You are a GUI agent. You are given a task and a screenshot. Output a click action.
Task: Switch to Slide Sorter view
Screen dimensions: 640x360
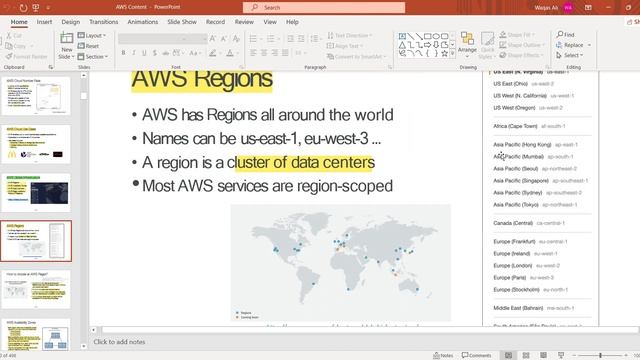pos(526,356)
